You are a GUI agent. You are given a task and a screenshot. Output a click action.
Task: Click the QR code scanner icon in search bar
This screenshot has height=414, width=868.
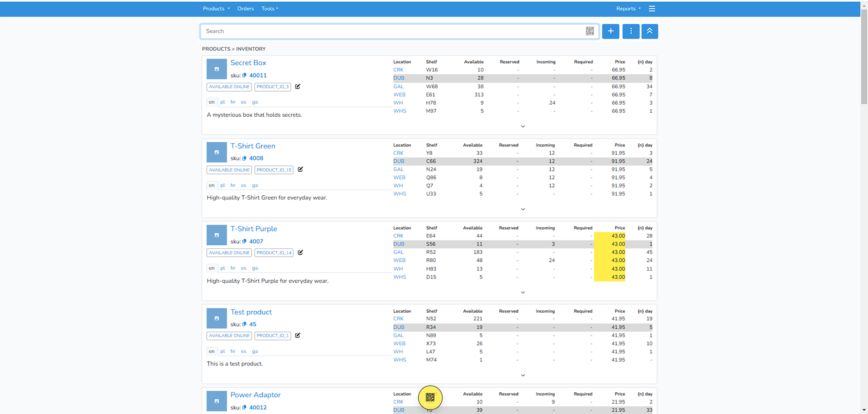click(590, 31)
